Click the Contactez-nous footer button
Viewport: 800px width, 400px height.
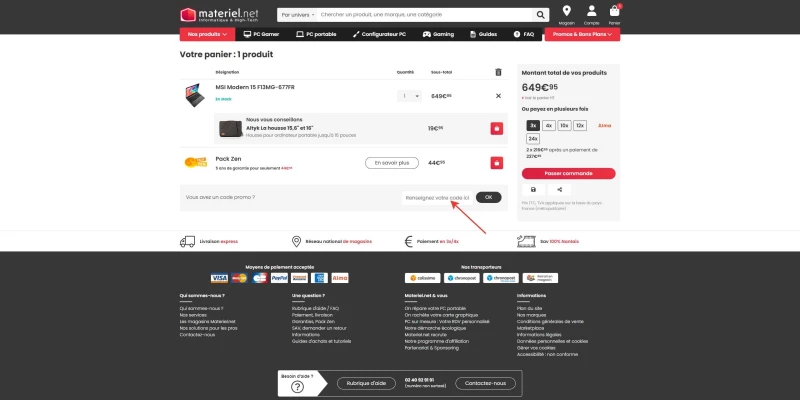485,383
